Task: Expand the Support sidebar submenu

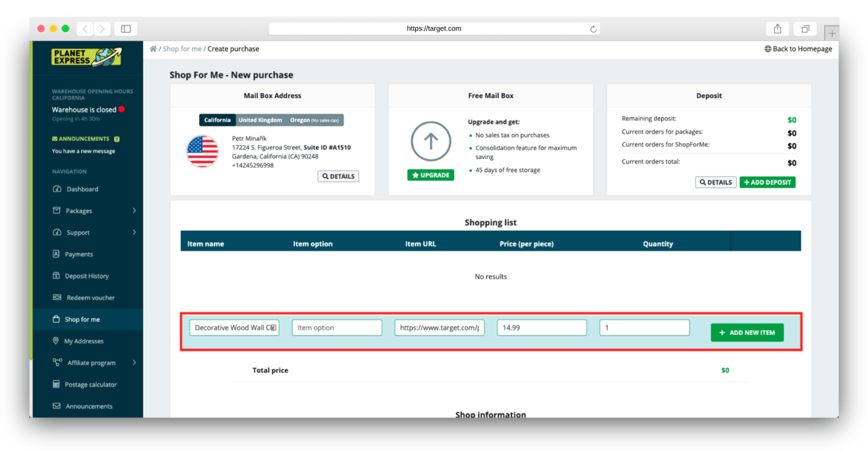Action: pyautogui.click(x=134, y=232)
